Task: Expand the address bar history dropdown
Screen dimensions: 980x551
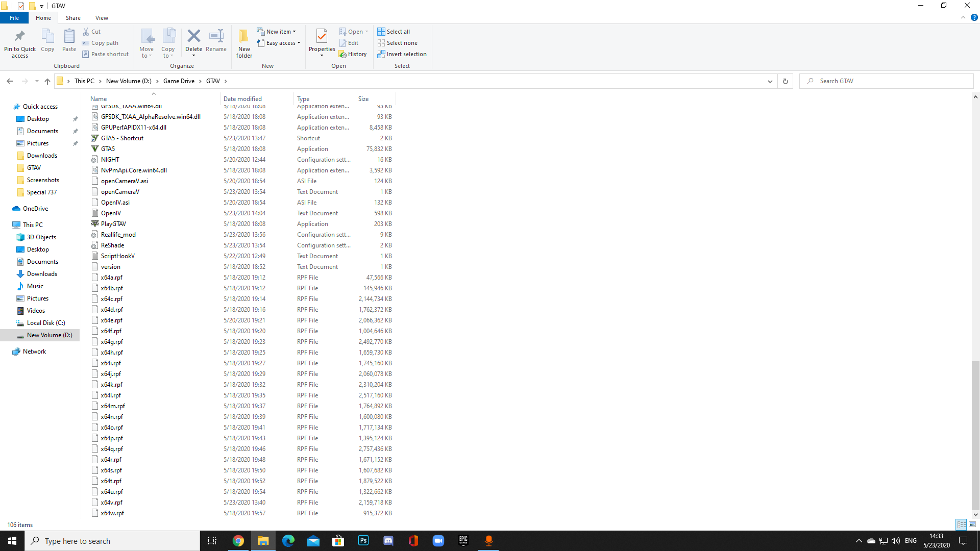Action: pyautogui.click(x=770, y=81)
